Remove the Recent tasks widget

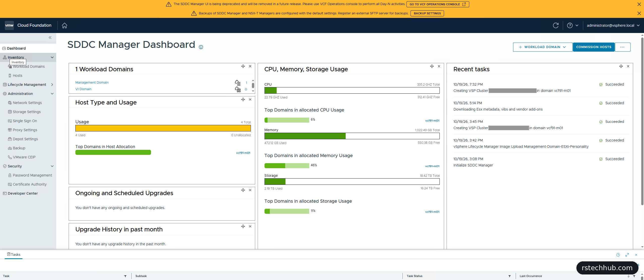pos(628,66)
